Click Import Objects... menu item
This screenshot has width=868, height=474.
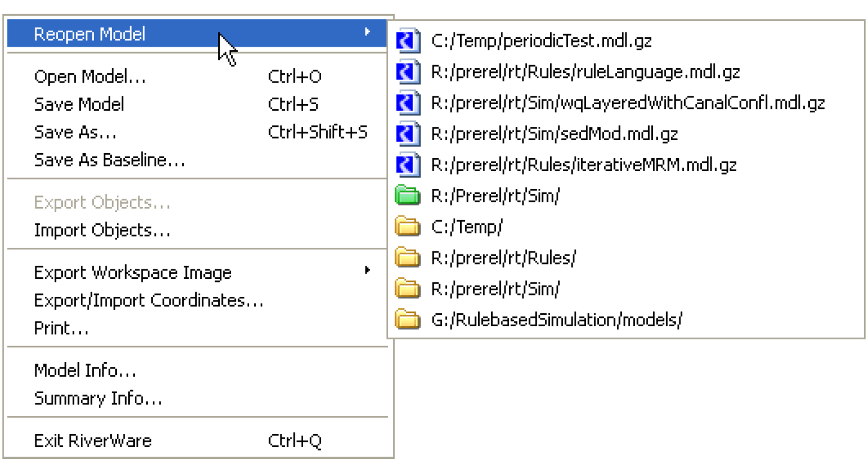point(102,230)
